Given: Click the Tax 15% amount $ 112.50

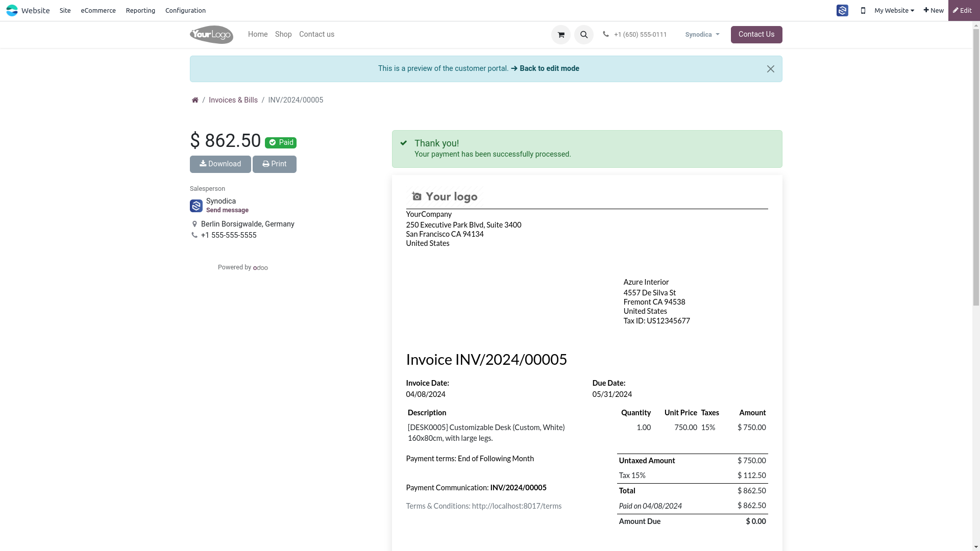Looking at the screenshot, I should pos(751,475).
